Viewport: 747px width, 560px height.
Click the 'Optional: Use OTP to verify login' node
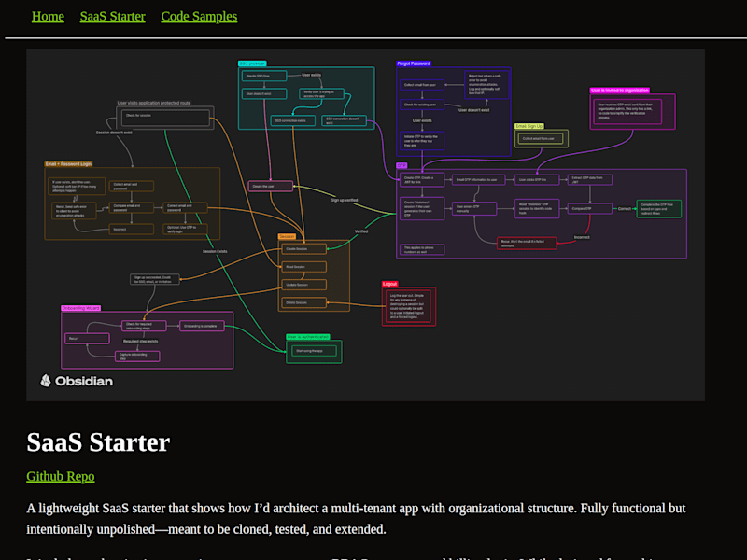[x=185, y=229]
